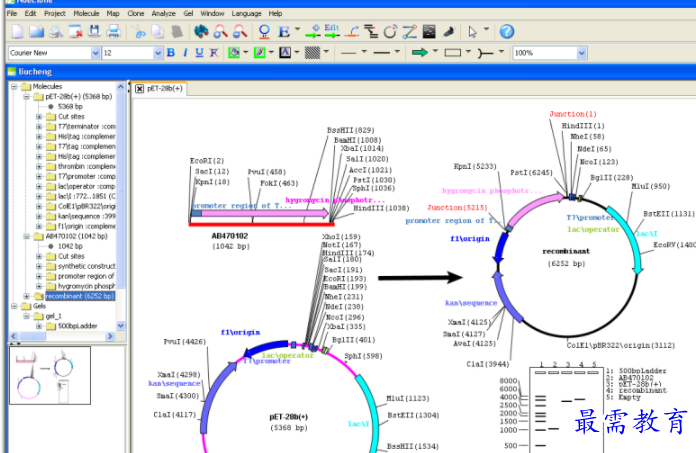The width and height of the screenshot is (696, 453).
Task: Click the Print toolbar icon
Action: click(x=114, y=32)
